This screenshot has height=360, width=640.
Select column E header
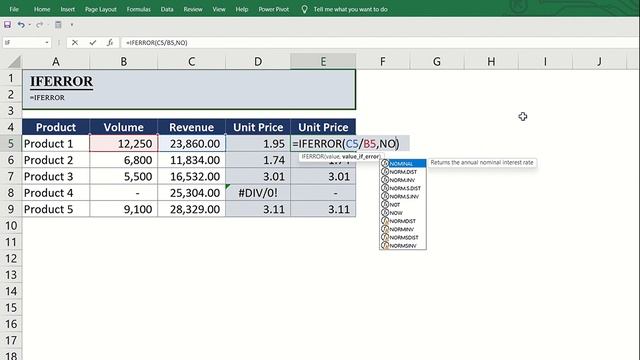click(323, 62)
